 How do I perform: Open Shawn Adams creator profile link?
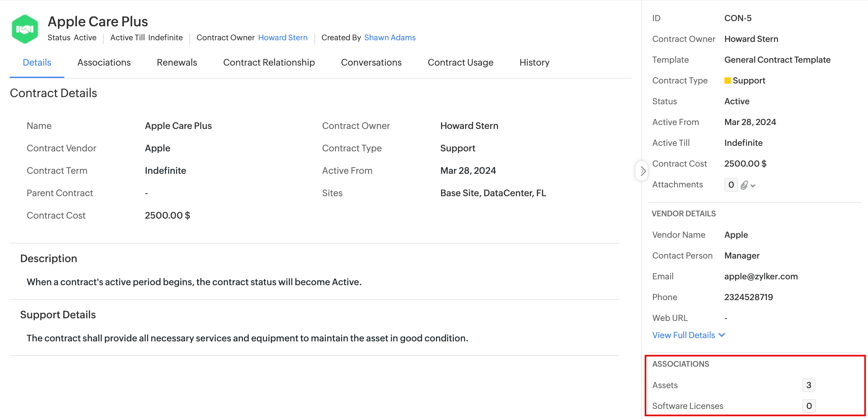coord(390,37)
